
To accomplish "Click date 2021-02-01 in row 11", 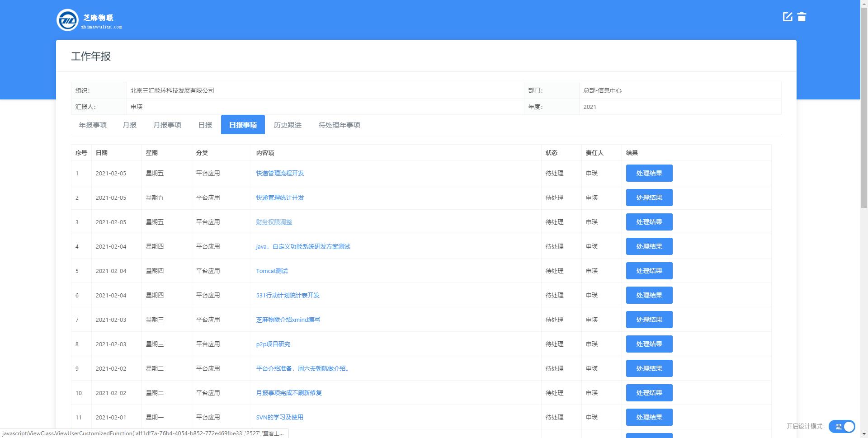I will (111, 417).
